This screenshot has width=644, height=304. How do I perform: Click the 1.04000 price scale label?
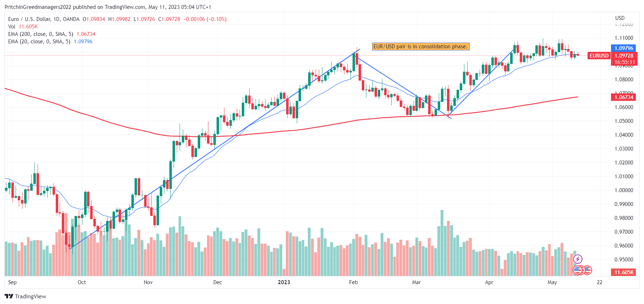point(624,135)
